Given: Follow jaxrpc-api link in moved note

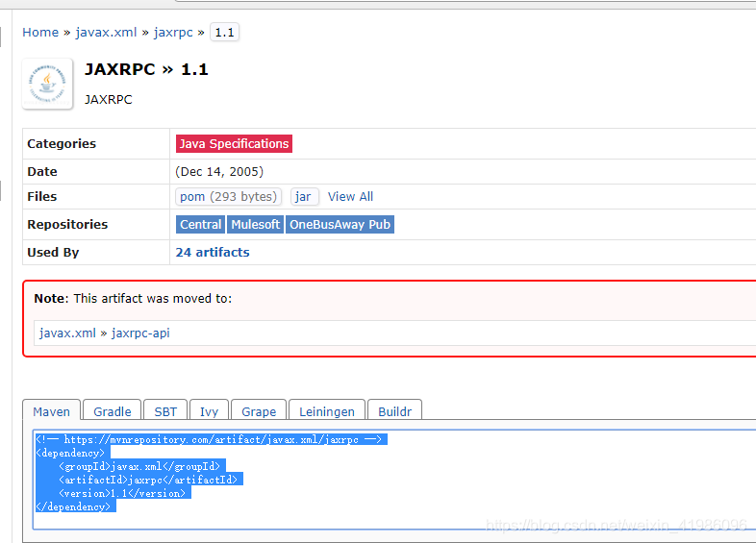Looking at the screenshot, I should 140,333.
